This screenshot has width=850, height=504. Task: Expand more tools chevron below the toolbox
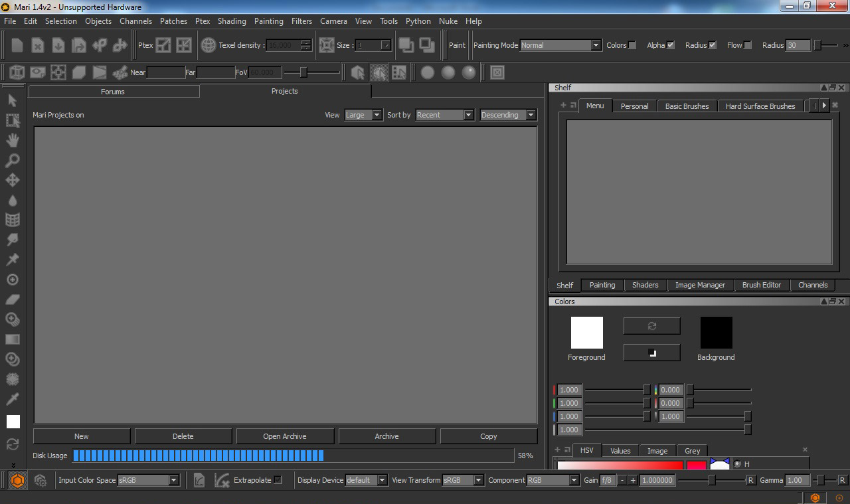13,465
